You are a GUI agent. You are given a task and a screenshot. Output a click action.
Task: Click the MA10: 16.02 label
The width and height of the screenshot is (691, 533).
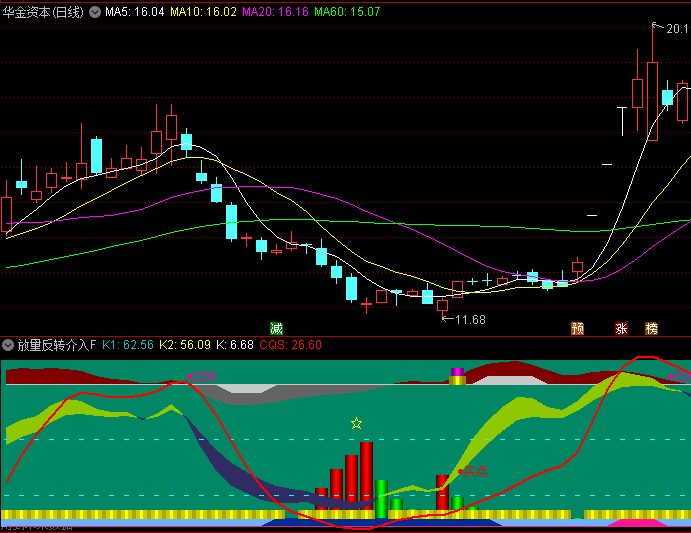tap(204, 12)
